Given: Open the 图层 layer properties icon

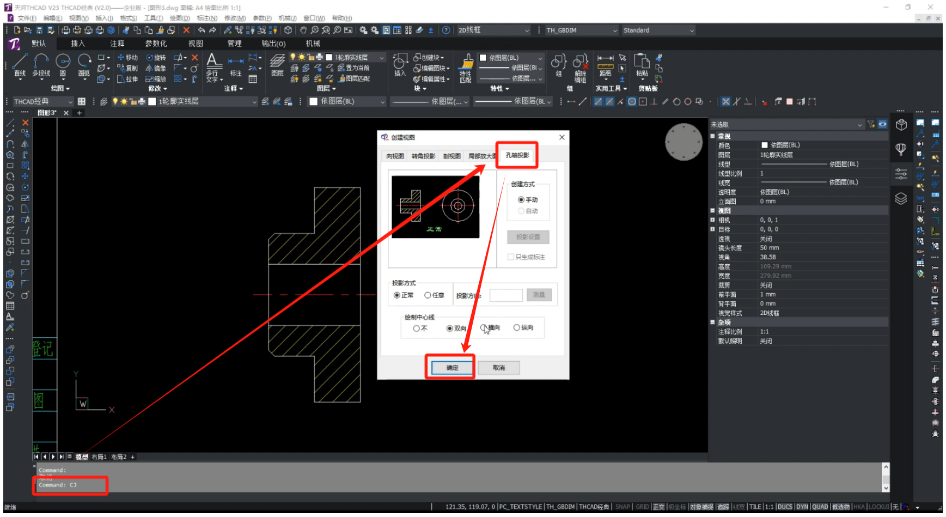Looking at the screenshot, I should click(x=277, y=65).
